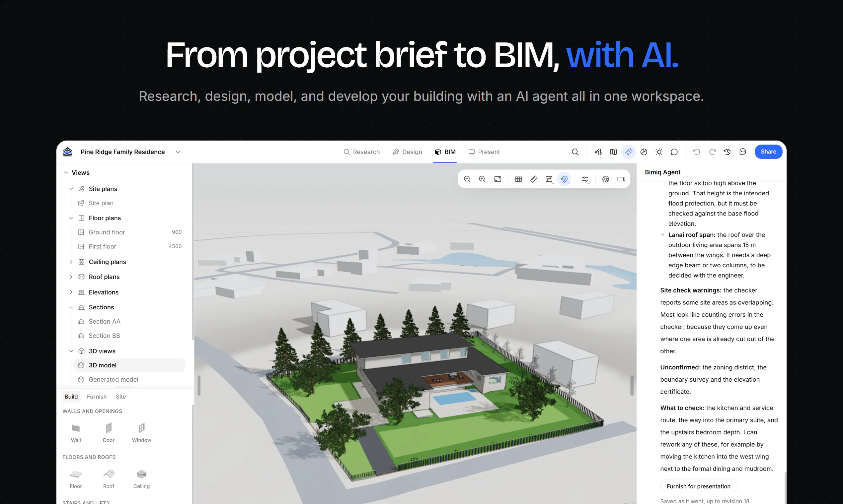Switch to the Furnish tab

97,396
